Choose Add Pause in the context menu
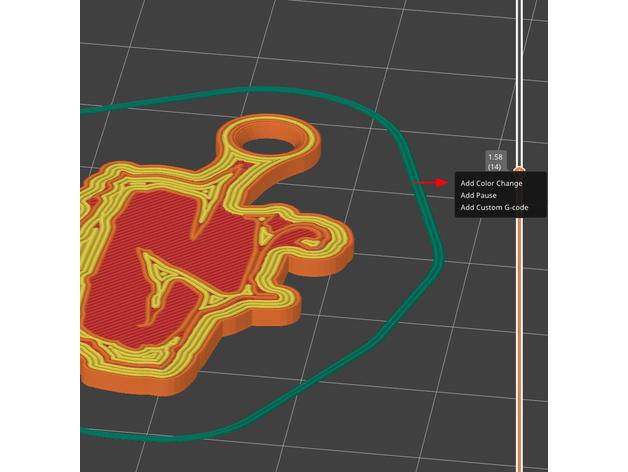The width and height of the screenshot is (628, 472). tap(481, 195)
